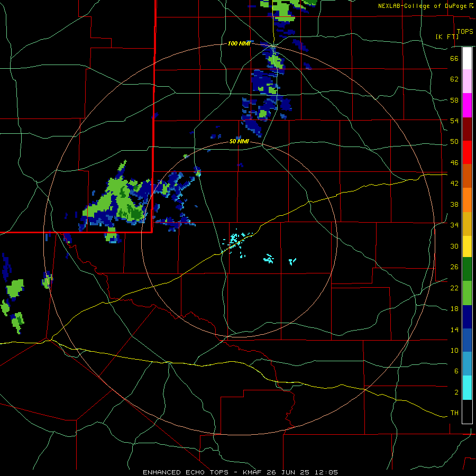This screenshot has height=476, width=476.
Task: Choose the cyan legend swatch
Action: [467, 388]
